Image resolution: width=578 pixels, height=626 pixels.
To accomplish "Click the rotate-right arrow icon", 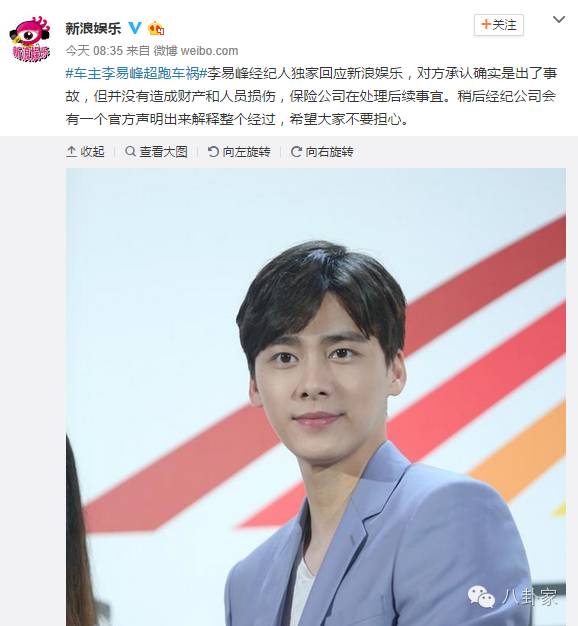I will tap(296, 151).
